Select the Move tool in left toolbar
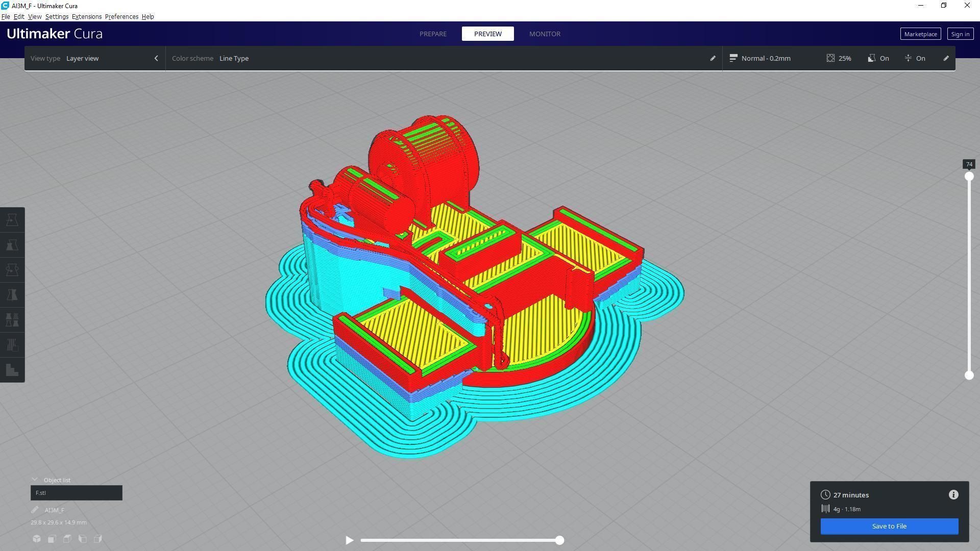This screenshot has height=551, width=980. (12, 220)
